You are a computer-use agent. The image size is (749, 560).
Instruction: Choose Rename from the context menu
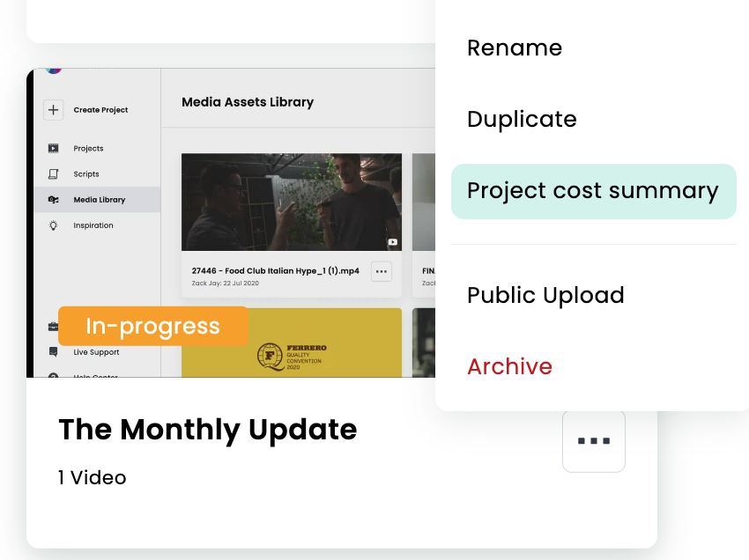coord(515,48)
